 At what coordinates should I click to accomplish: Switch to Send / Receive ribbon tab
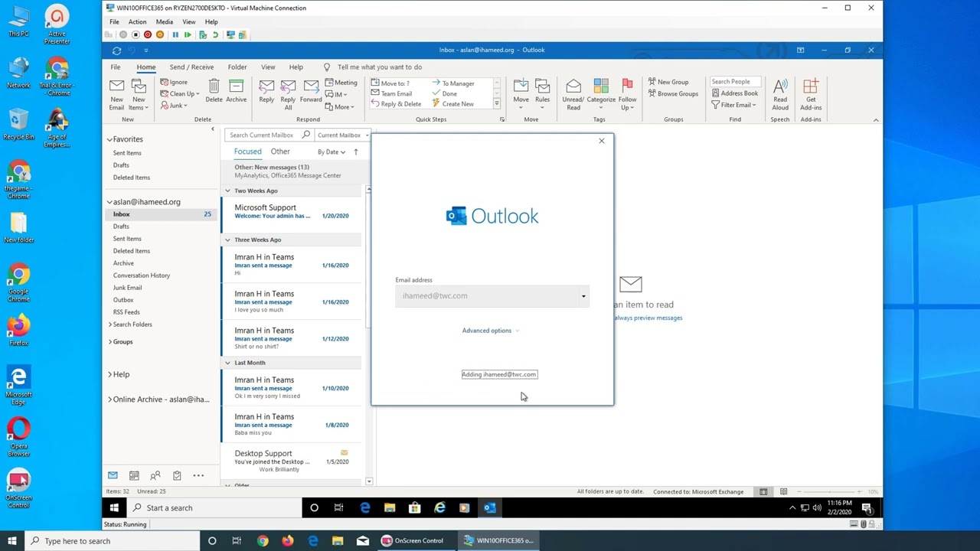[191, 67]
